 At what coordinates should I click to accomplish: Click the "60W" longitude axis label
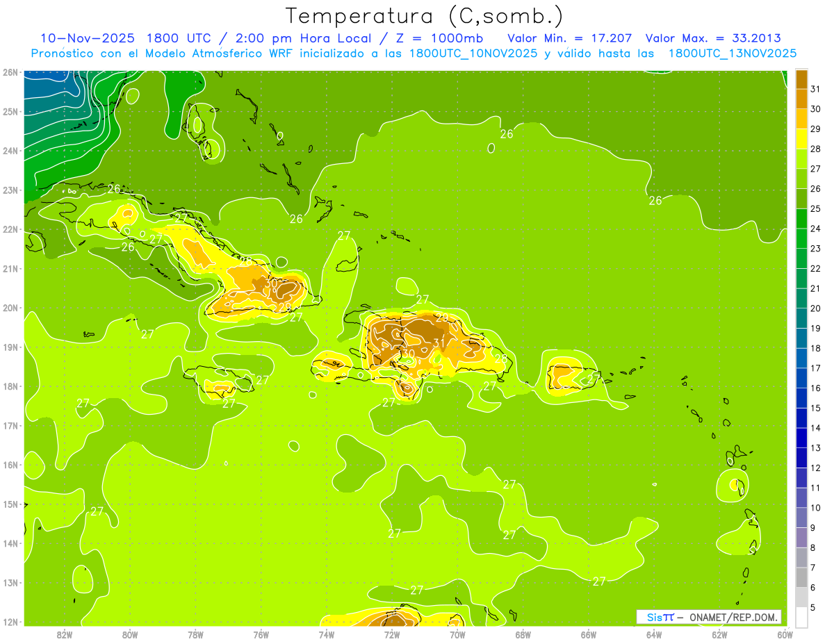(x=785, y=634)
